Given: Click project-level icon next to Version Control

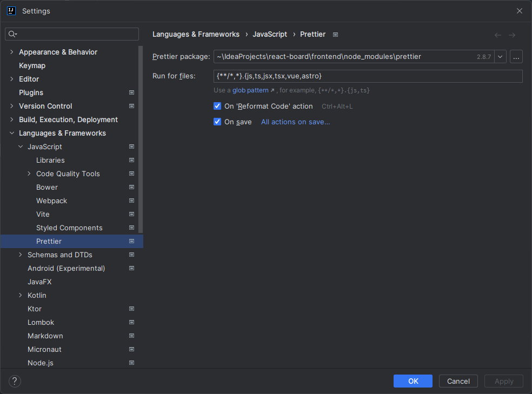Looking at the screenshot, I should coord(131,106).
